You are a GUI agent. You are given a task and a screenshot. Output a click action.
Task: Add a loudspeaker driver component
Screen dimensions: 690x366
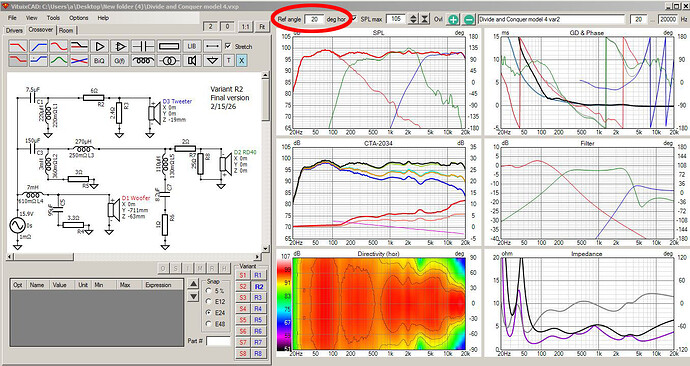(191, 60)
